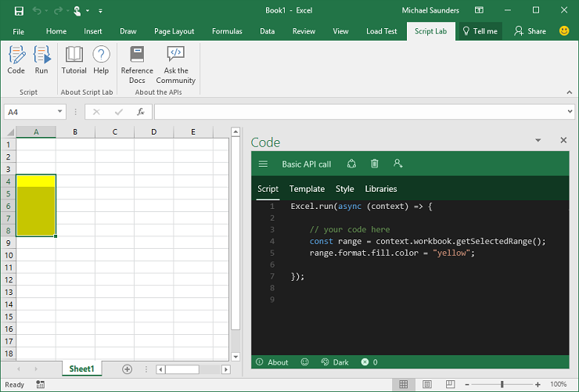The height and width of the screenshot is (392, 579).
Task: Switch to Normal view icon
Action: click(403, 384)
